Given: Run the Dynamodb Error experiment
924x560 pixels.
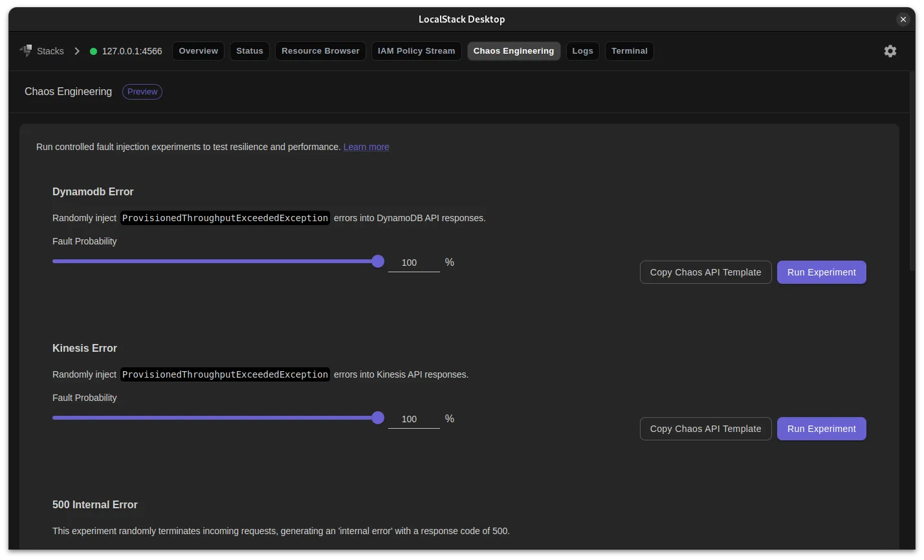Looking at the screenshot, I should pos(821,272).
